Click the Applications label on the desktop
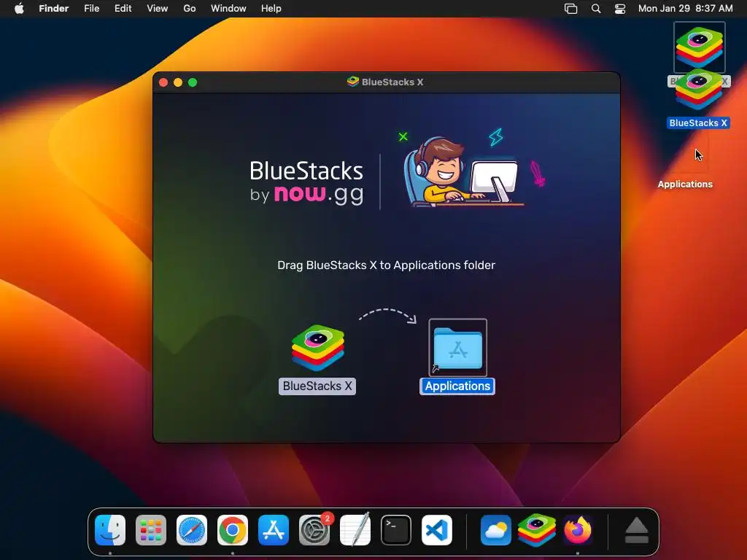The height and width of the screenshot is (560, 747). pos(685,184)
